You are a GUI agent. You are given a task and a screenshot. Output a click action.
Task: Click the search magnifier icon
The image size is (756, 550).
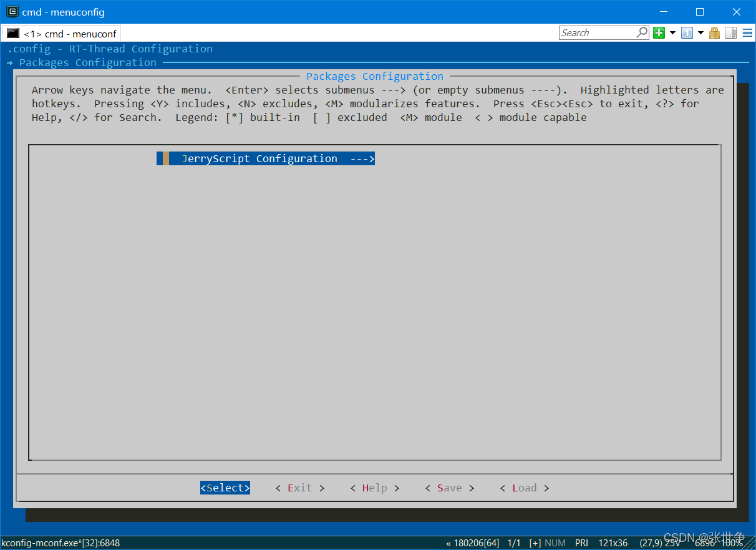[x=642, y=32]
